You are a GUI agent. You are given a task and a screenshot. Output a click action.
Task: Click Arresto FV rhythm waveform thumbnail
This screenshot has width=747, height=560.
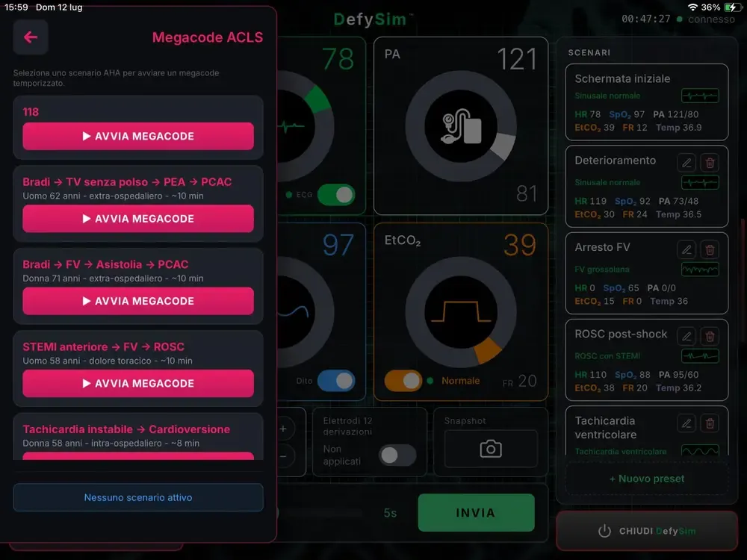tap(700, 270)
